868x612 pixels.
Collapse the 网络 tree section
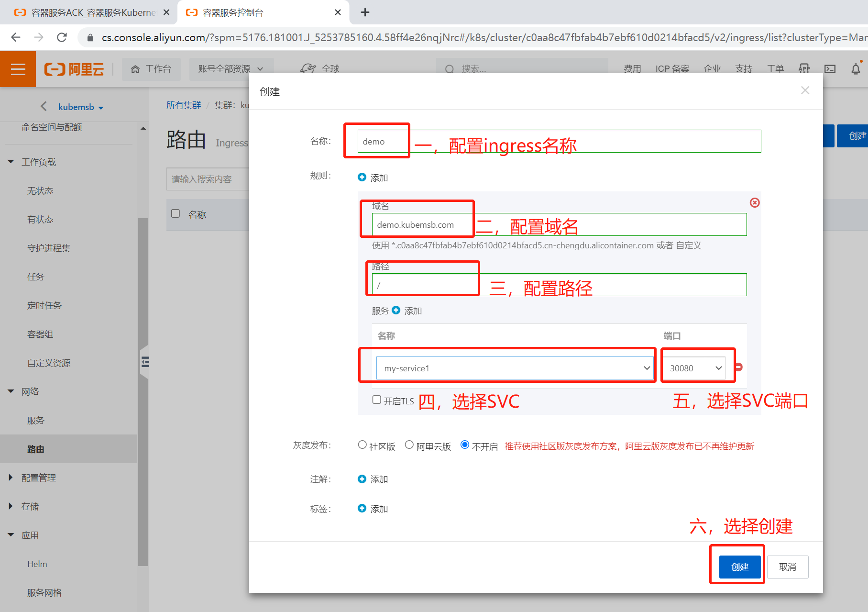(11, 391)
